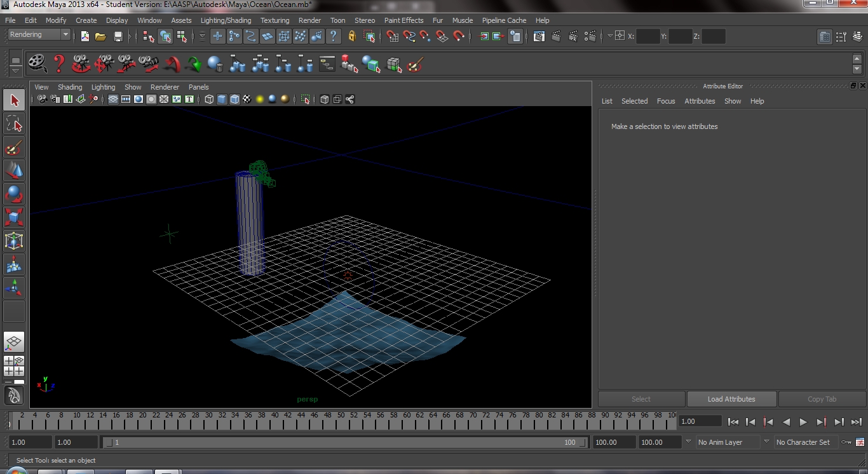Open the Rendering menu set dropdown
The image size is (868, 474).
pyautogui.click(x=38, y=34)
